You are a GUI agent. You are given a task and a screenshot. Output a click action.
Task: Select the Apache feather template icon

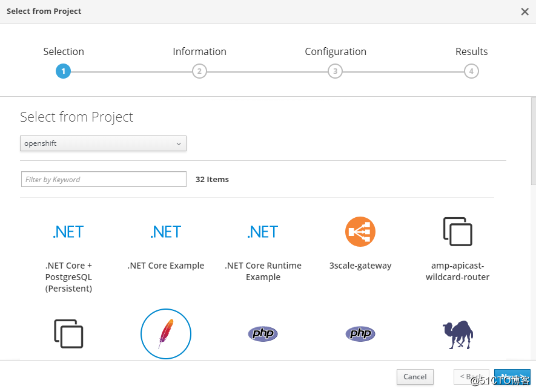pos(166,333)
